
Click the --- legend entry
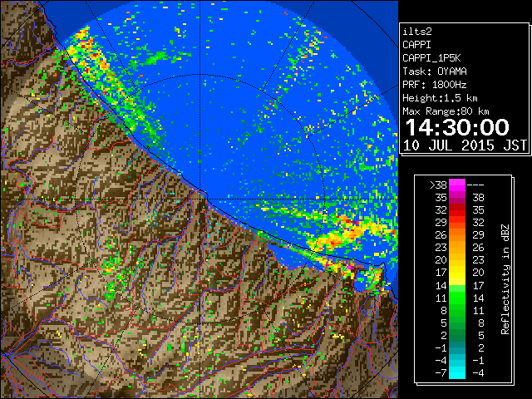click(x=475, y=185)
